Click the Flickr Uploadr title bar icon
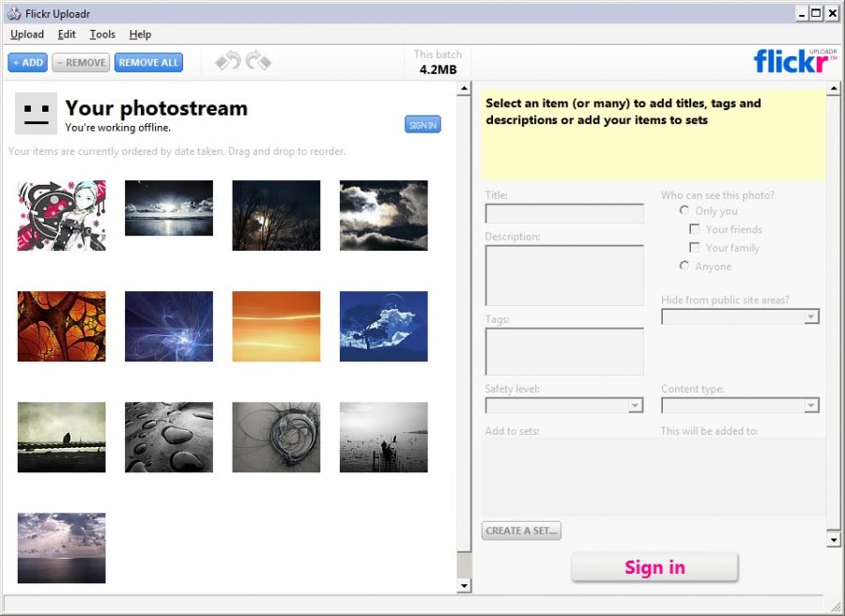Viewport: 845px width, 616px height. [x=12, y=13]
